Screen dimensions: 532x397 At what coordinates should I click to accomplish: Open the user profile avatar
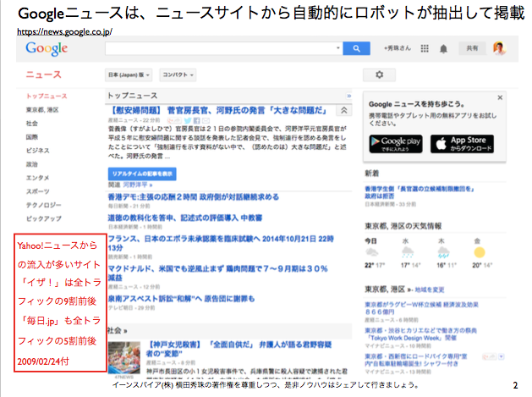pos(499,48)
